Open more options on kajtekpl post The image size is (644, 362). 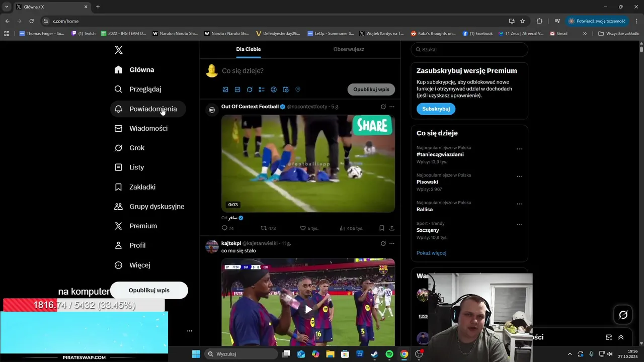coord(392,243)
